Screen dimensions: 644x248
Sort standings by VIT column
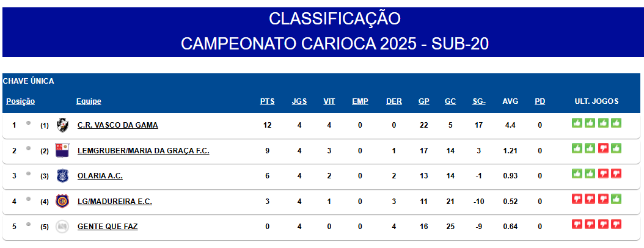pos(329,101)
